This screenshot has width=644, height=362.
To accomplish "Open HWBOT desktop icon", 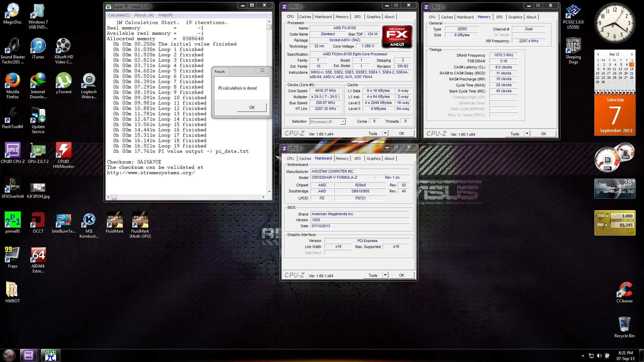I will tap(12, 292).
